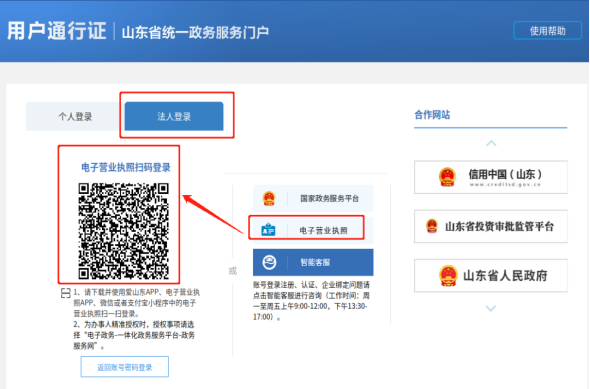Select the 法人登录 tab
The image size is (590, 389).
174,116
